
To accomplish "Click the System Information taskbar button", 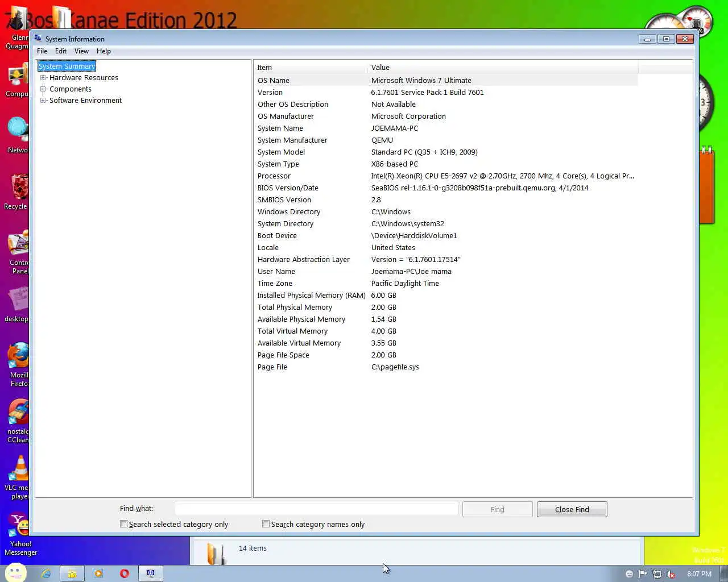I will coord(151,573).
